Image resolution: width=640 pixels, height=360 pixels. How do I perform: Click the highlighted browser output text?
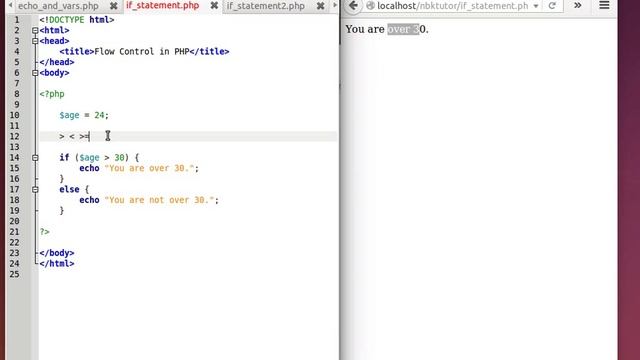(403, 29)
